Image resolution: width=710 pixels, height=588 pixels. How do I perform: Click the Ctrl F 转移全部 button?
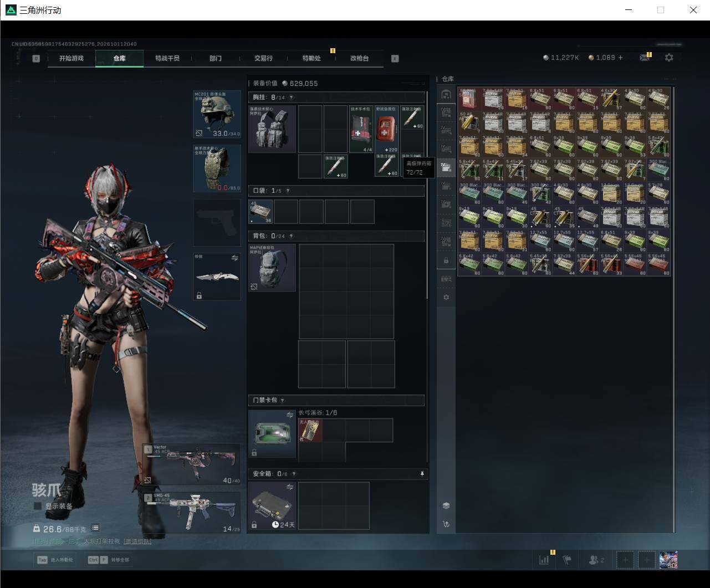[109, 560]
